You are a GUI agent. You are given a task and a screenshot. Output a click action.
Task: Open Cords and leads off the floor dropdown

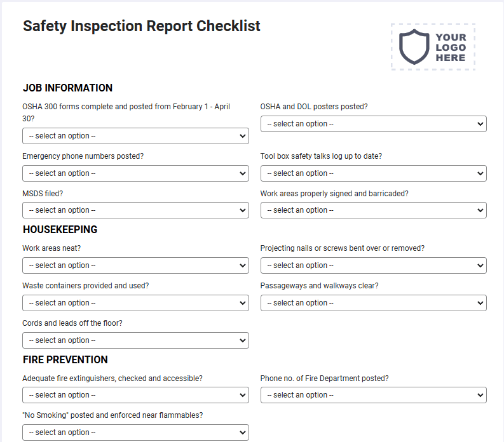click(135, 340)
